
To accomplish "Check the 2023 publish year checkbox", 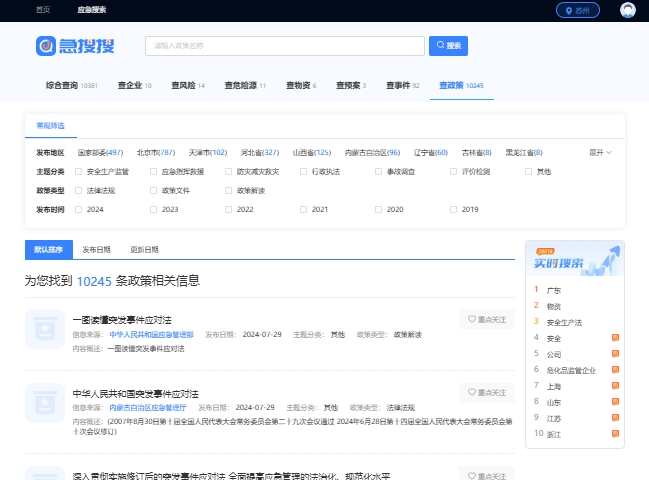I will (x=153, y=209).
